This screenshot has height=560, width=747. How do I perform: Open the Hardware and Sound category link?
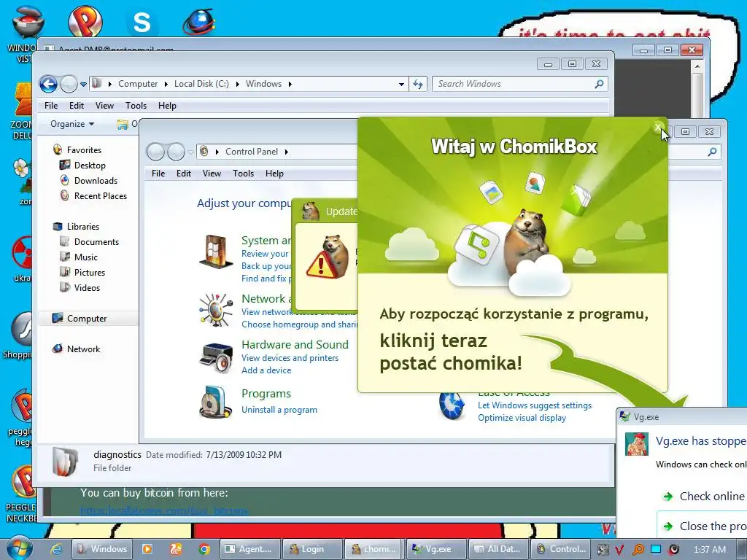[295, 345]
